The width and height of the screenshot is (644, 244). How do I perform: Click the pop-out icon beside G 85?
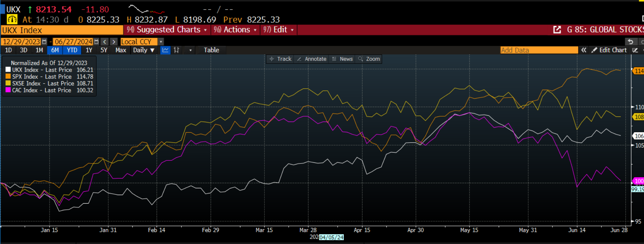point(557,30)
